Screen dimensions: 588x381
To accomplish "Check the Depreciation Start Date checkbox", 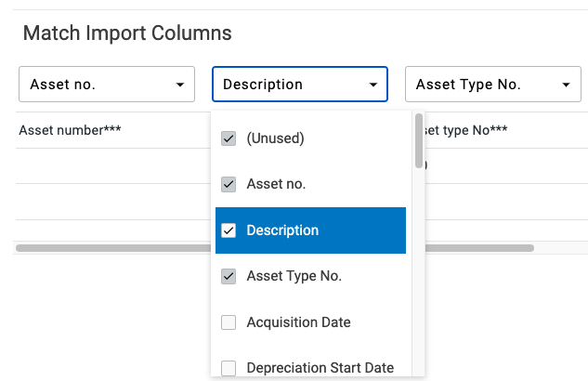I will pos(229,368).
